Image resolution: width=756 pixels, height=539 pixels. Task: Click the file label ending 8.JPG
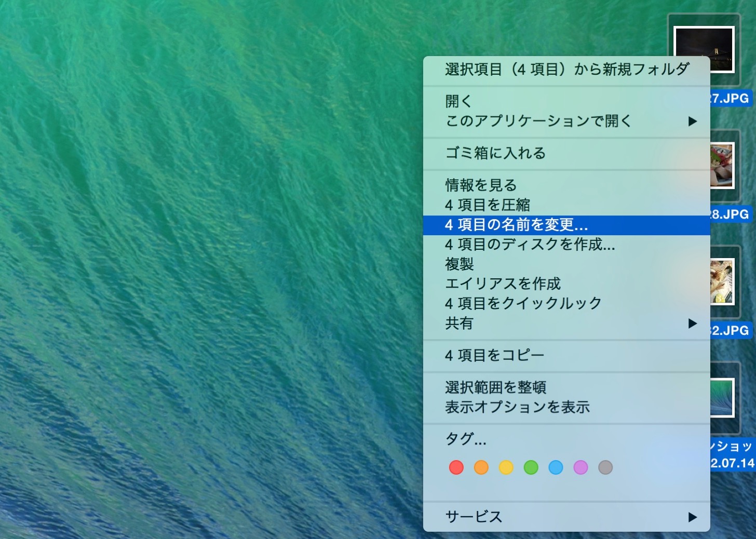[731, 214]
